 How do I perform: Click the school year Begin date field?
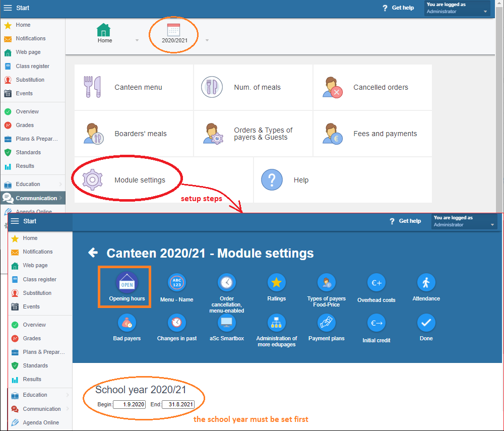pos(129,404)
